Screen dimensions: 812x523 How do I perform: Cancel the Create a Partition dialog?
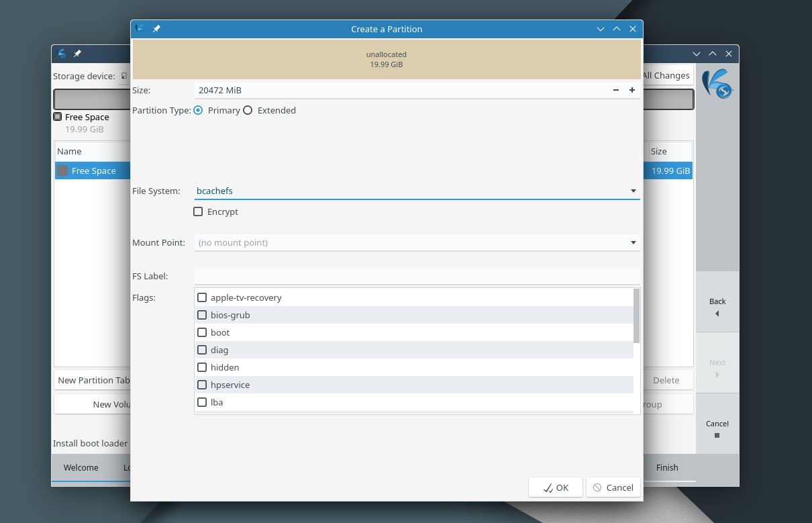(x=613, y=487)
